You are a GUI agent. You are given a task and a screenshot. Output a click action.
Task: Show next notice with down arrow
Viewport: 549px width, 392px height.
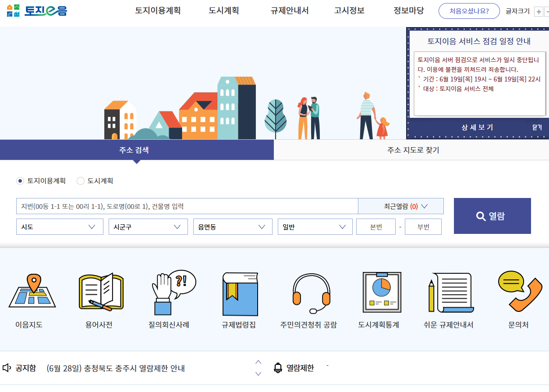click(258, 374)
